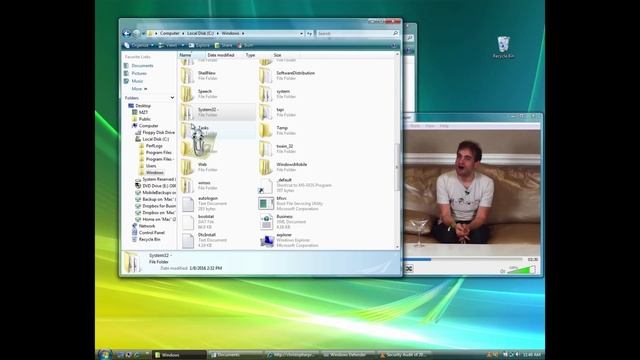Image resolution: width=640 pixels, height=360 pixels.
Task: Click the Share toolbar button
Action: (x=224, y=45)
